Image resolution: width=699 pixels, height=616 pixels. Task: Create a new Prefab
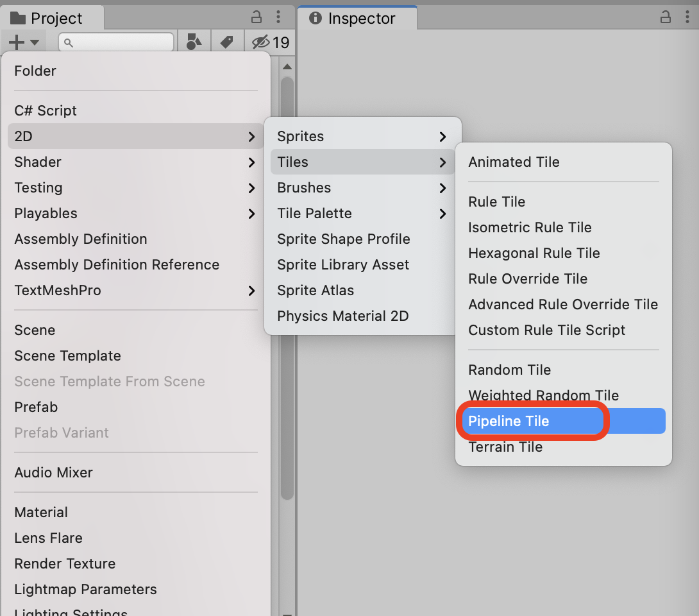[135, 407]
